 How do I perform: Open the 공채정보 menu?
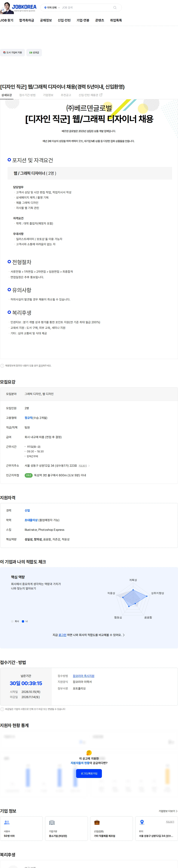[46, 20]
